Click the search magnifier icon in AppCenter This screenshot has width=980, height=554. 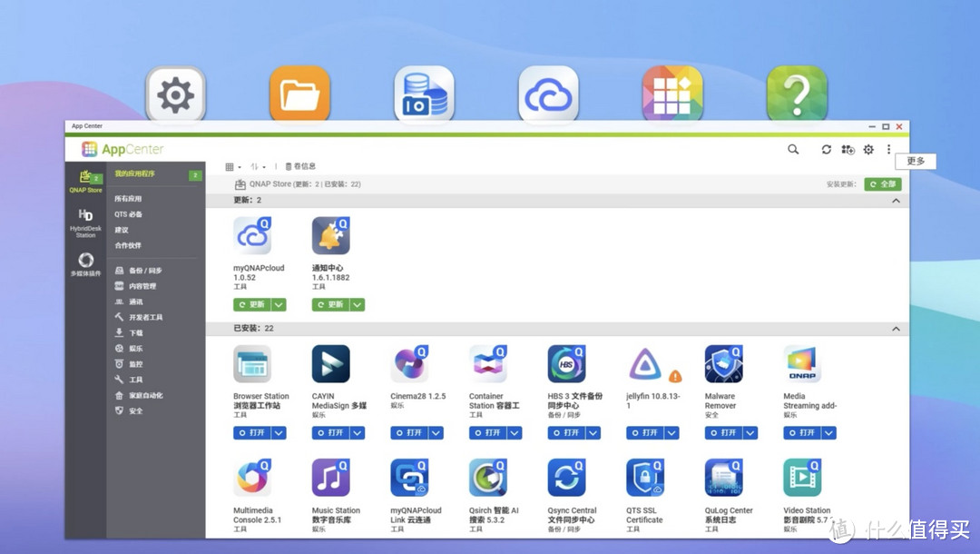coord(793,150)
